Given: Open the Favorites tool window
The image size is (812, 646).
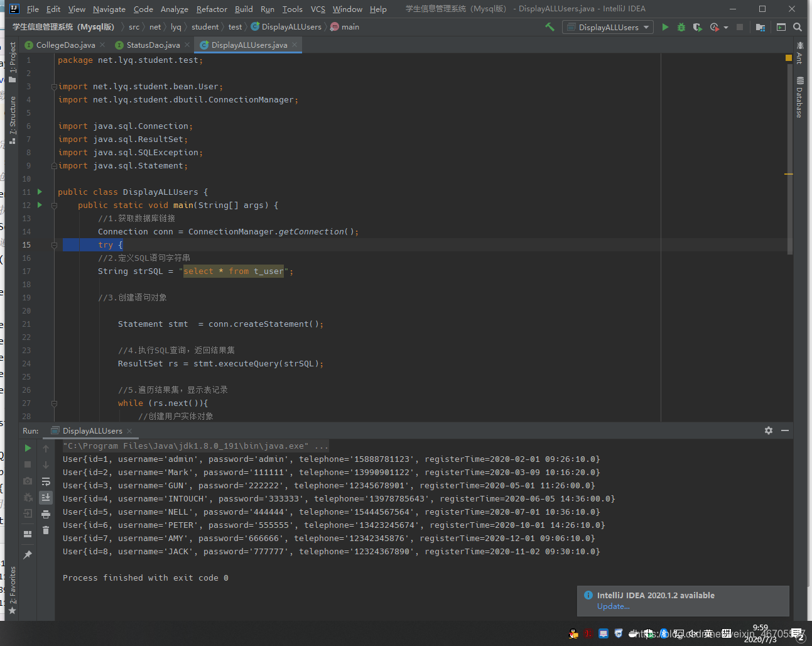Looking at the screenshot, I should [x=13, y=590].
